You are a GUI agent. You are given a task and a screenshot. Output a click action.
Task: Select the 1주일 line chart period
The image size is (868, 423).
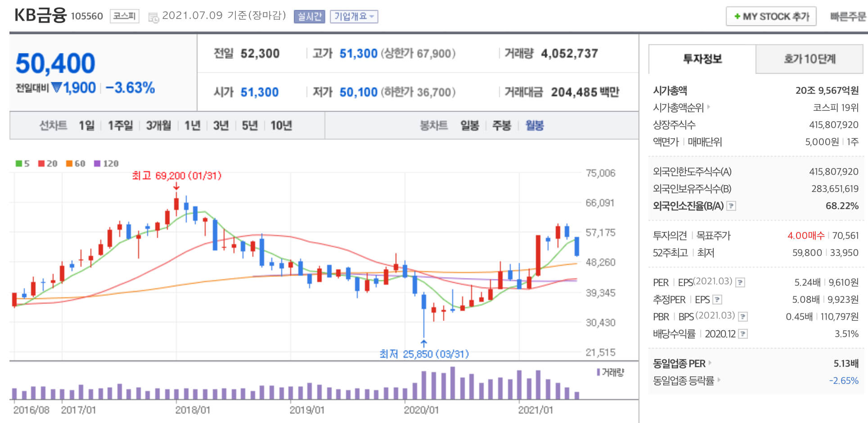tap(120, 125)
